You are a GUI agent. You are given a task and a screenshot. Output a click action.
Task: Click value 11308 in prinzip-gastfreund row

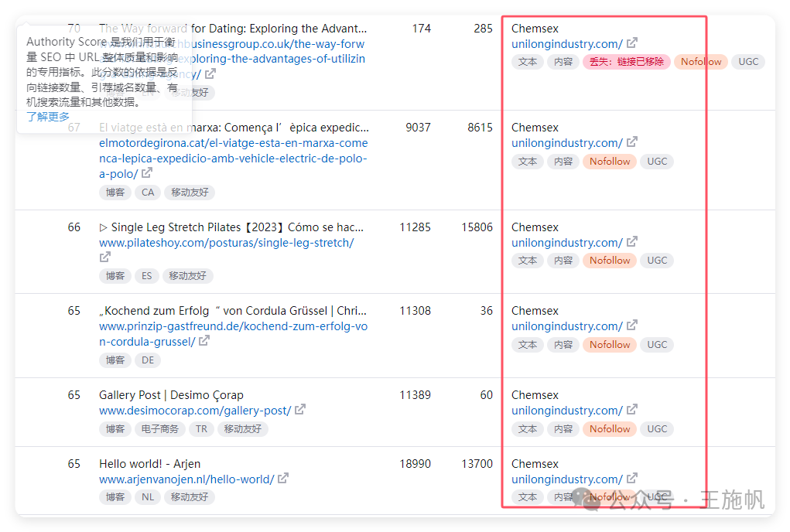click(x=416, y=311)
